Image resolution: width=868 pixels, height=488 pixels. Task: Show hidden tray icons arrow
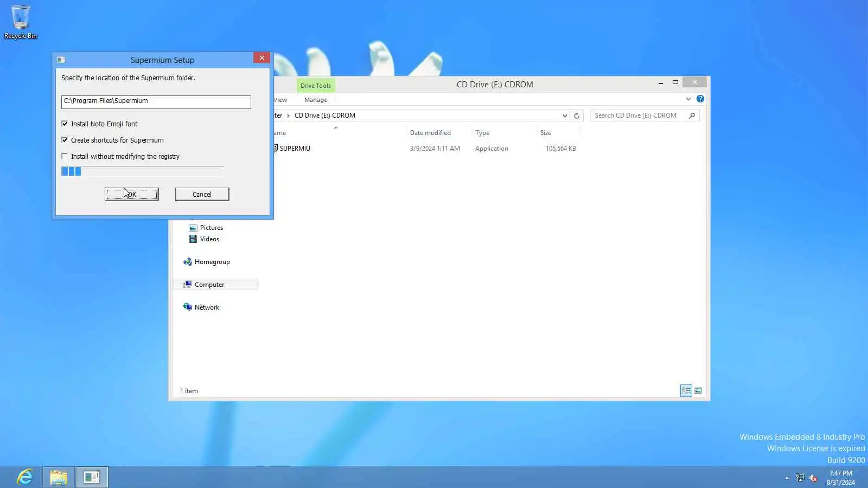pos(787,478)
